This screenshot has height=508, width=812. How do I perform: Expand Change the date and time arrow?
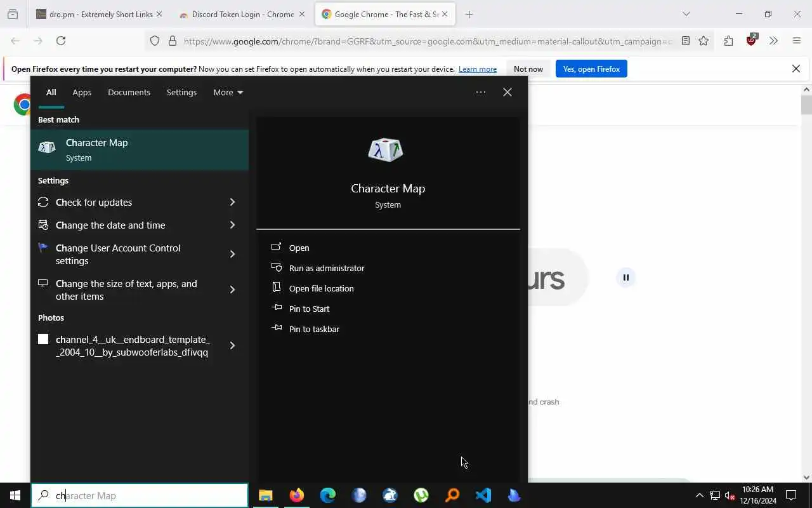tap(232, 225)
